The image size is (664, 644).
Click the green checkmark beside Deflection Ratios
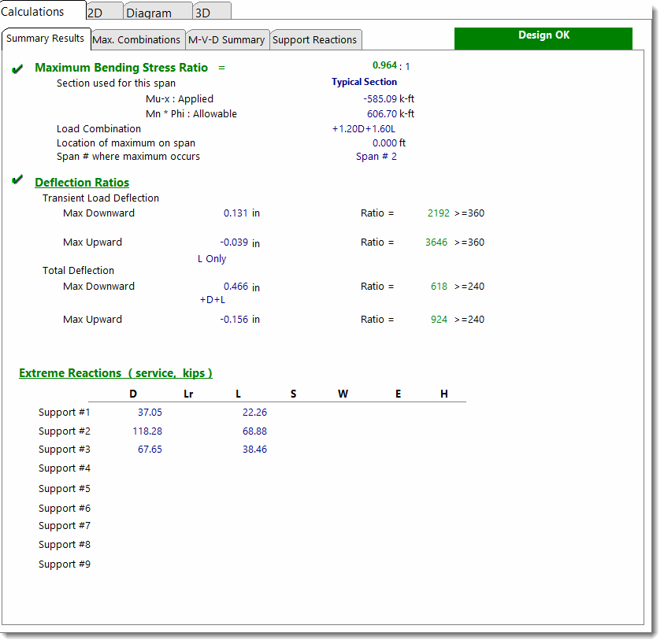pos(17,180)
